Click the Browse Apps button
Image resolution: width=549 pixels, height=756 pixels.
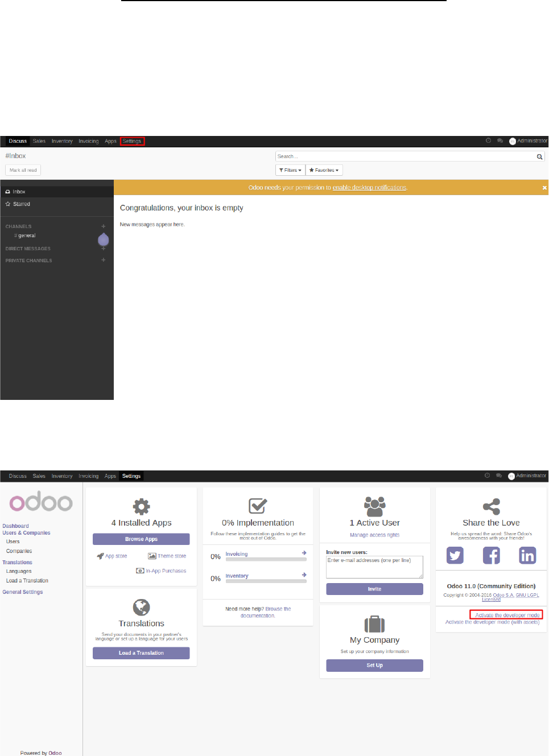click(x=141, y=539)
